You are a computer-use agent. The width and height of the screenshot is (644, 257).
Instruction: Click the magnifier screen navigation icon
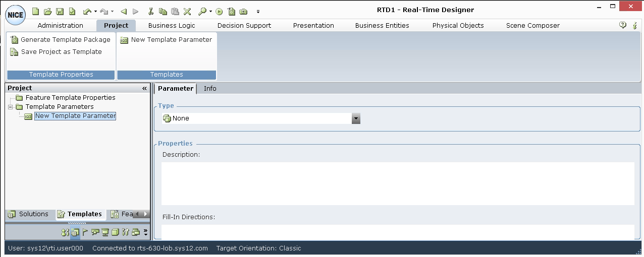95,232
